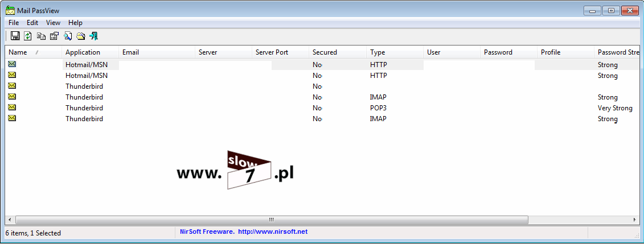Image resolution: width=644 pixels, height=244 pixels.
Task: Sort by the User column header
Action: (x=452, y=52)
